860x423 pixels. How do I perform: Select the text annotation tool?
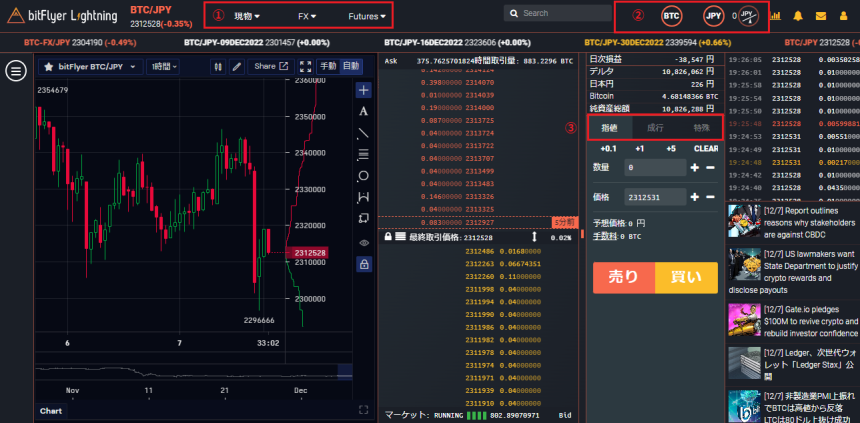tap(363, 111)
